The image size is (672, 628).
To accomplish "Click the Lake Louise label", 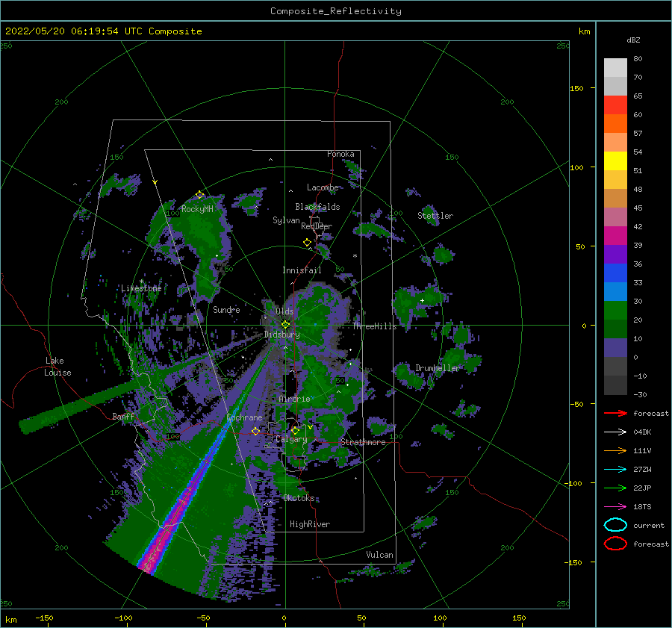I will 57,367.
